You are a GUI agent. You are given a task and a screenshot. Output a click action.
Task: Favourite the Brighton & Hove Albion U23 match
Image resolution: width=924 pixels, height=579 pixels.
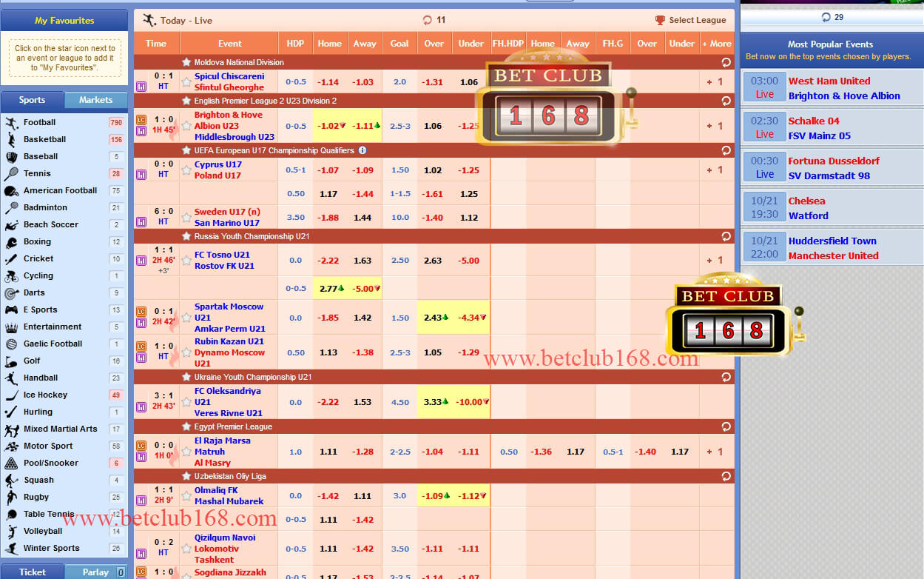pyautogui.click(x=186, y=126)
